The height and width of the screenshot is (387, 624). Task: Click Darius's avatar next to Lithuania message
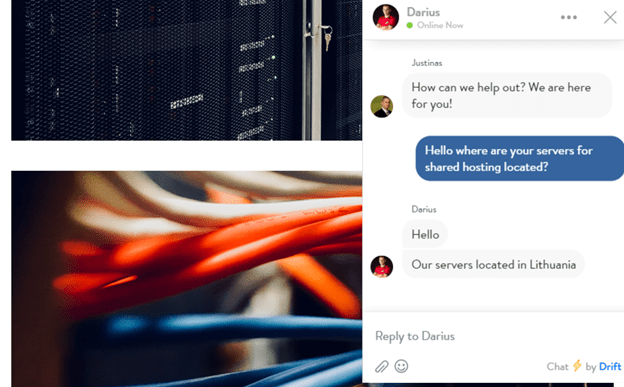[x=382, y=266]
